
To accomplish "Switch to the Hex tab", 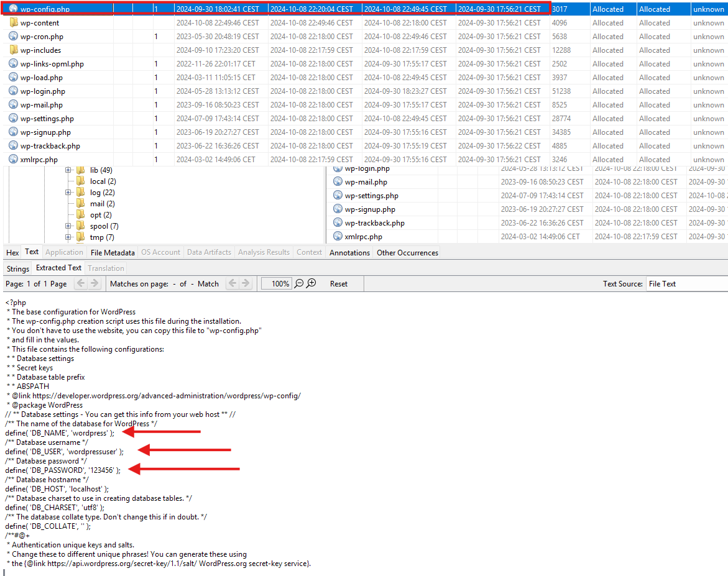I will (x=12, y=252).
